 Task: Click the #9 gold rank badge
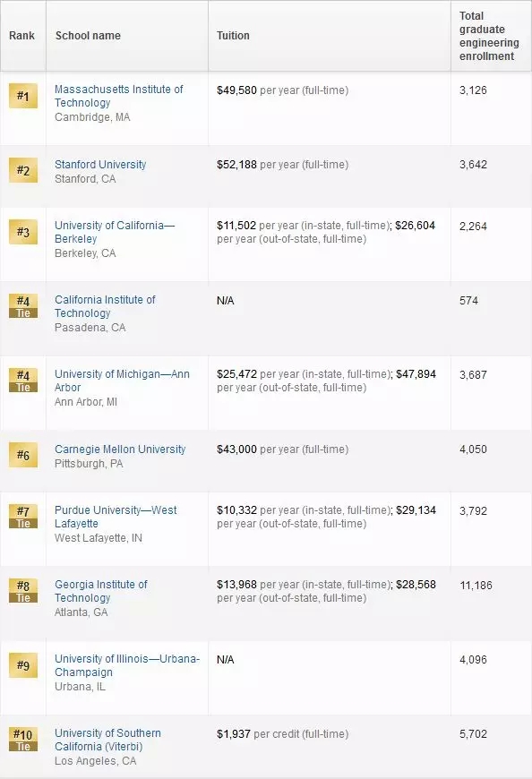click(23, 665)
